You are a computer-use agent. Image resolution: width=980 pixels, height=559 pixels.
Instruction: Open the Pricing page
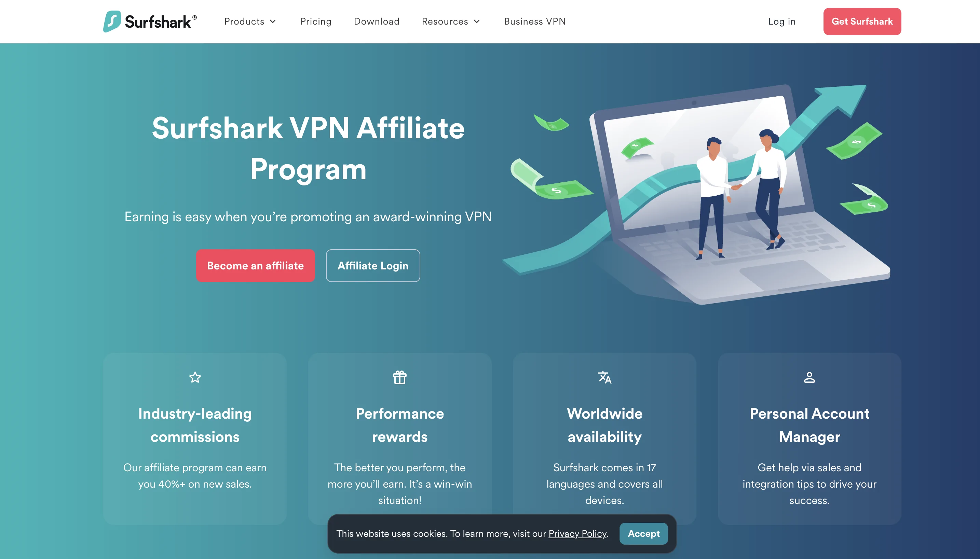coord(316,22)
